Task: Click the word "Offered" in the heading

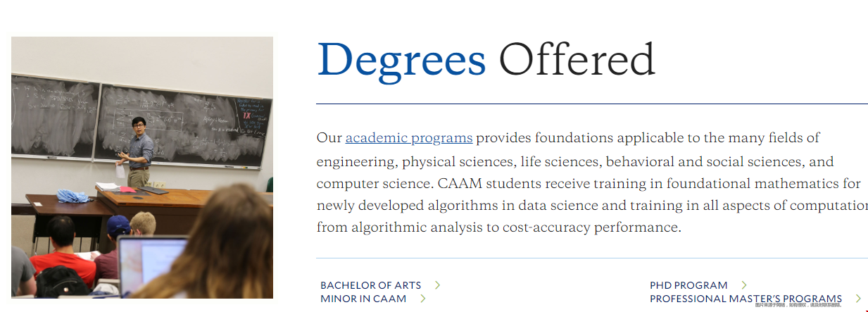Action: pyautogui.click(x=577, y=60)
